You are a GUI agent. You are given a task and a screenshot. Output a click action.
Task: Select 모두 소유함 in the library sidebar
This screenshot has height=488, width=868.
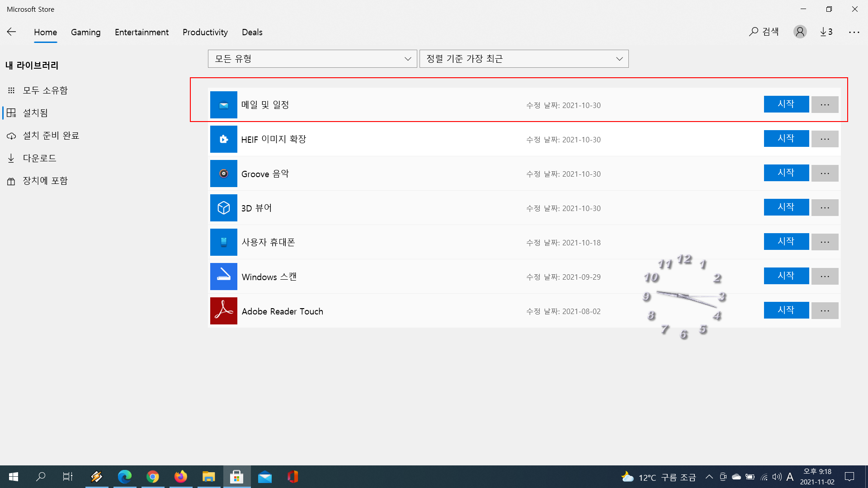(x=45, y=90)
